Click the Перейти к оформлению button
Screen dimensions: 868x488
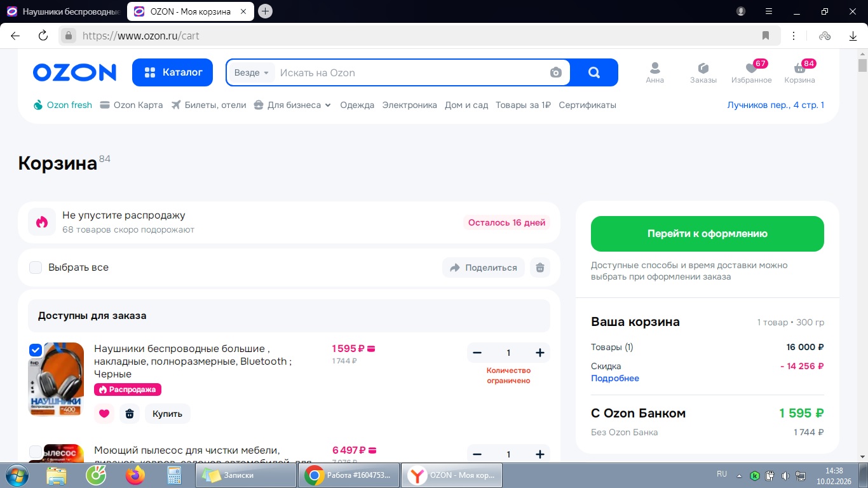[707, 234]
